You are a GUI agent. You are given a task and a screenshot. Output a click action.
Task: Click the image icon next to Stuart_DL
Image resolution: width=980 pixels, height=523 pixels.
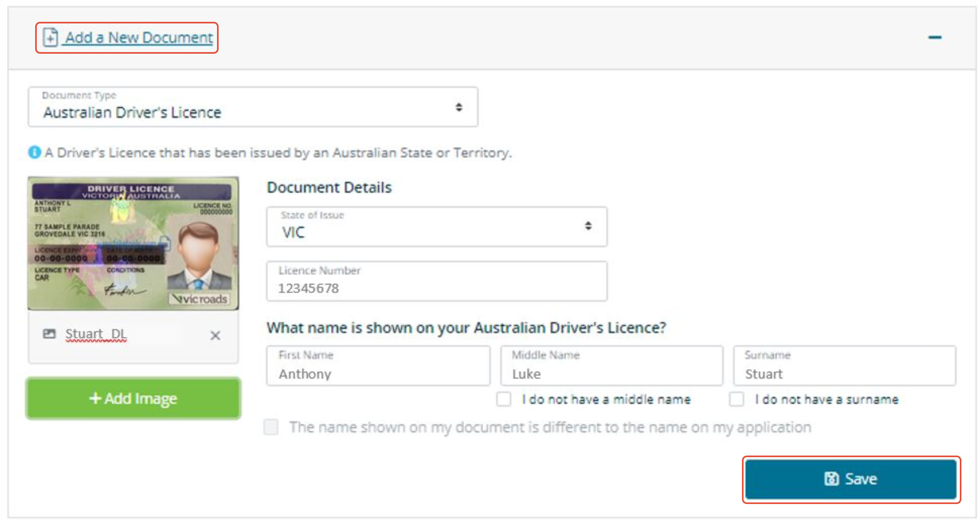coord(49,334)
